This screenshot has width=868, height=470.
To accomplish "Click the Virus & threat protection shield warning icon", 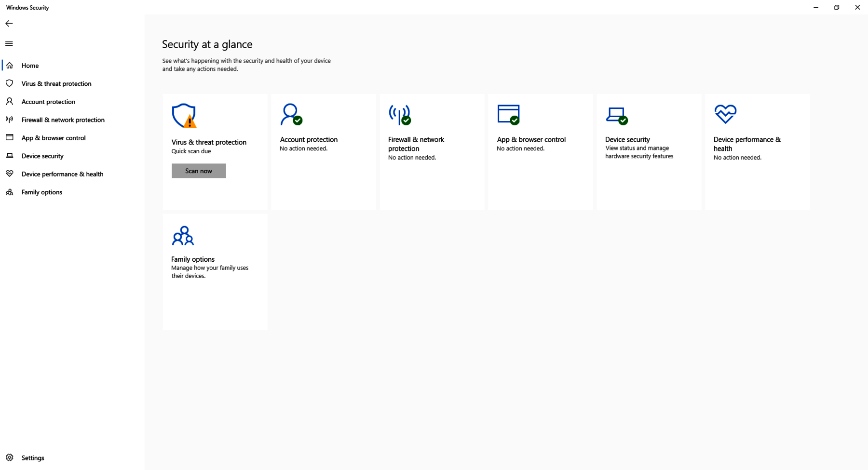I will 184,116.
